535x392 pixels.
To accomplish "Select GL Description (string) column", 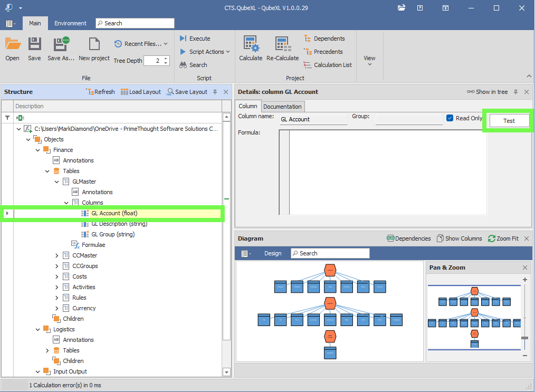I will point(119,224).
